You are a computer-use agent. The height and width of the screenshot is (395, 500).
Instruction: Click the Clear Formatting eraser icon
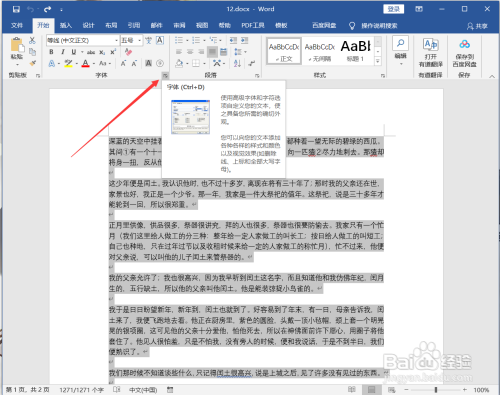(128, 52)
